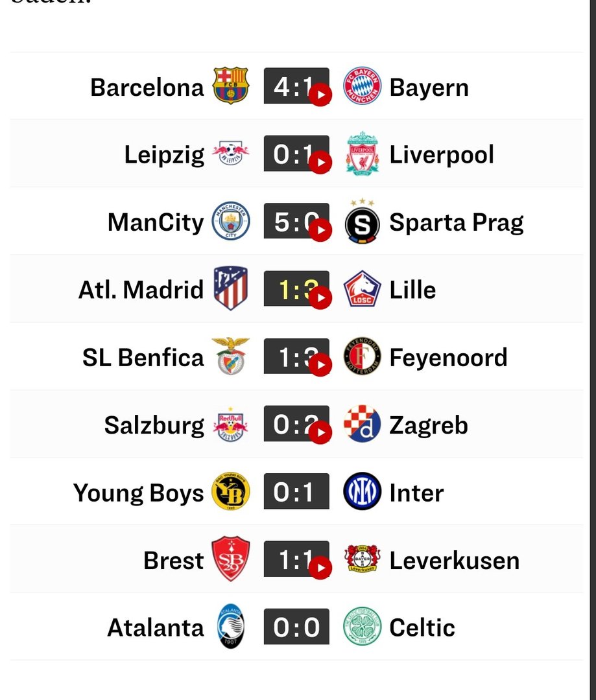The width and height of the screenshot is (596, 700).
Task: Click the Manchester City badge
Action: point(231,221)
